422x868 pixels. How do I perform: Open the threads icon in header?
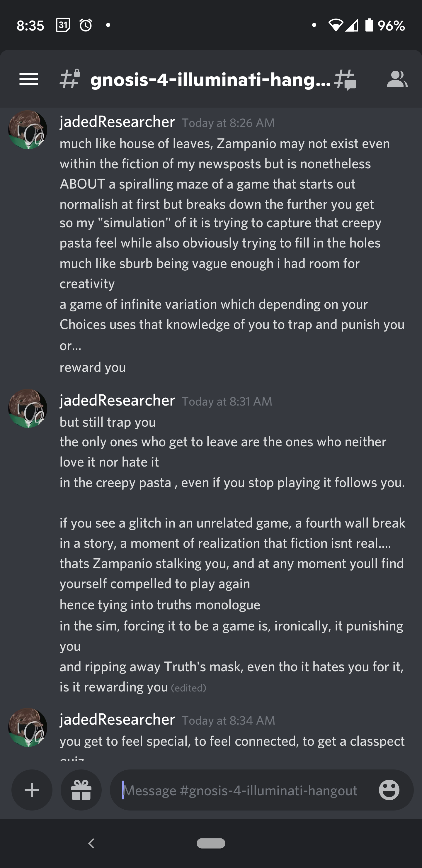point(345,80)
